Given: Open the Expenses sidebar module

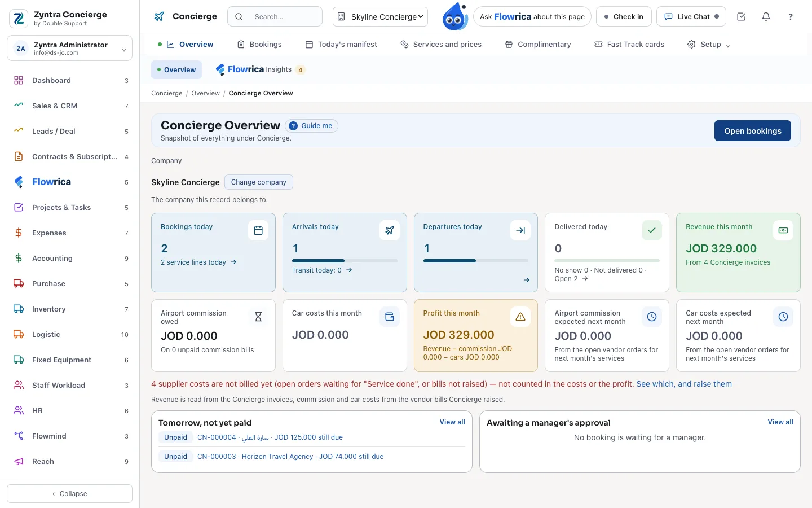Looking at the screenshot, I should click(69, 233).
